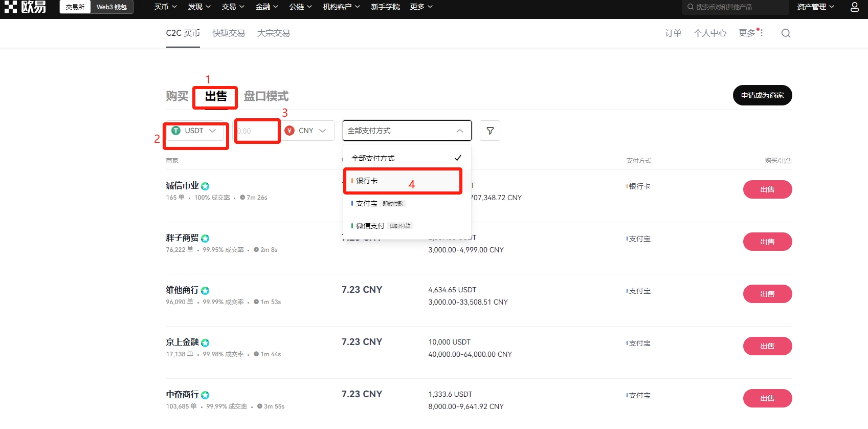Click the search magnifier icon beside 更多
This screenshot has height=429, width=868.
786,33
